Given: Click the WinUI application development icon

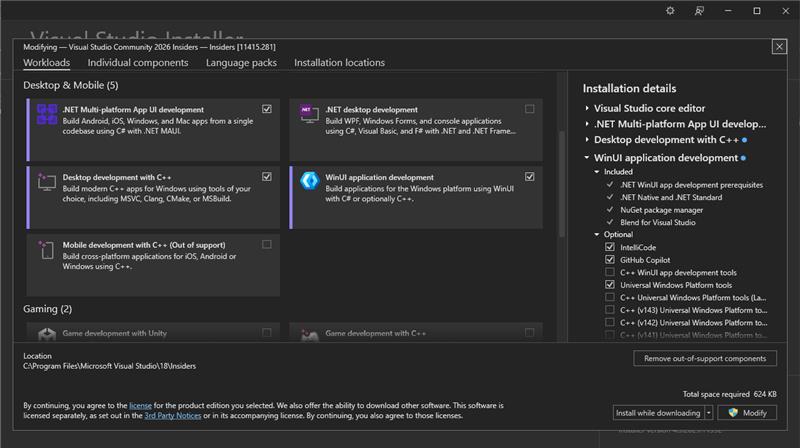Looking at the screenshot, I should [309, 181].
